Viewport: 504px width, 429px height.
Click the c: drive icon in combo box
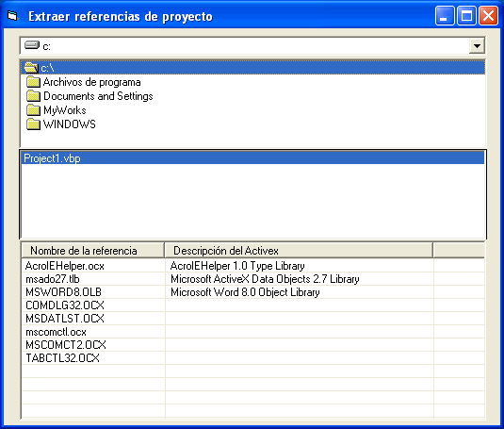tap(32, 45)
